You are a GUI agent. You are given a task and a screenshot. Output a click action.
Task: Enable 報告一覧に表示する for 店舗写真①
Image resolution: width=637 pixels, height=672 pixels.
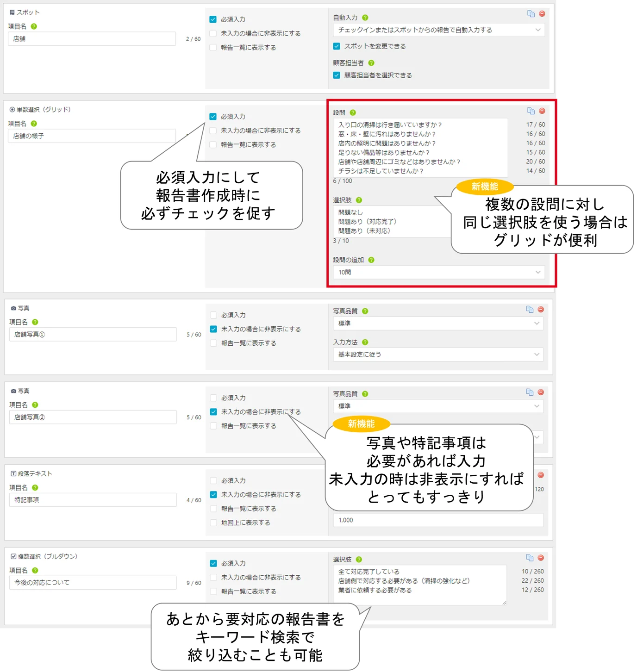[x=213, y=343]
